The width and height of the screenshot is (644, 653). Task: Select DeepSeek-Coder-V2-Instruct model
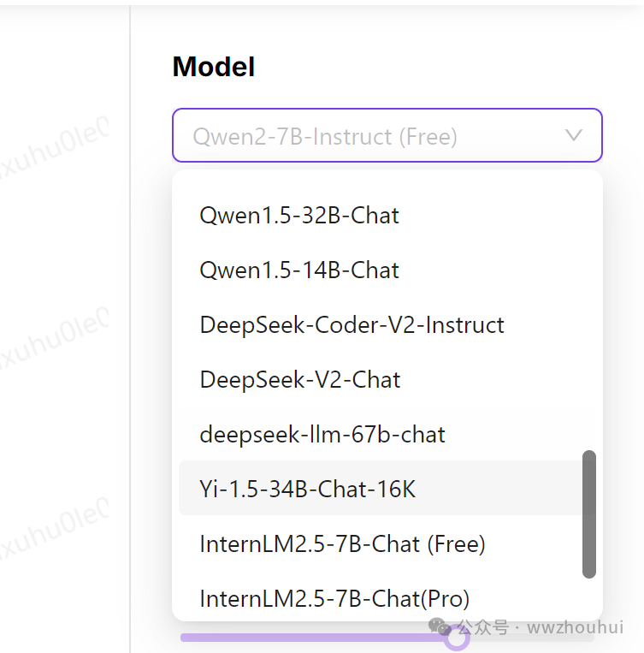coord(352,324)
